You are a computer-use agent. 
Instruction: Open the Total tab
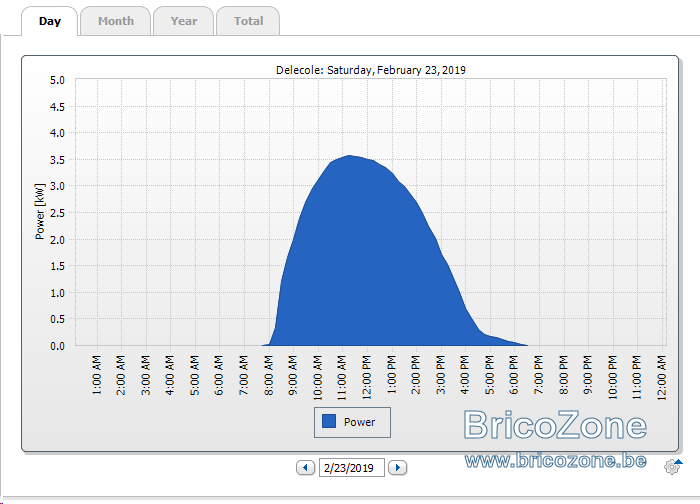pos(248,21)
